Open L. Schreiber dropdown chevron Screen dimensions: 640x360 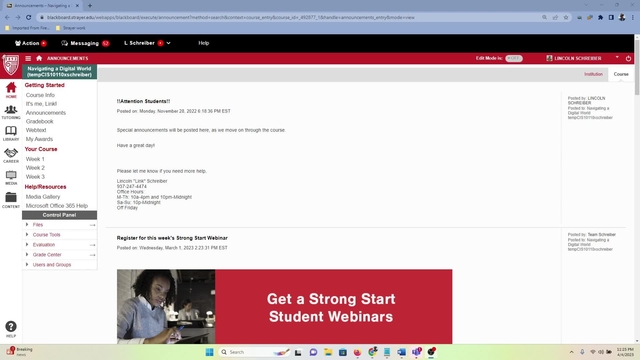(x=169, y=43)
